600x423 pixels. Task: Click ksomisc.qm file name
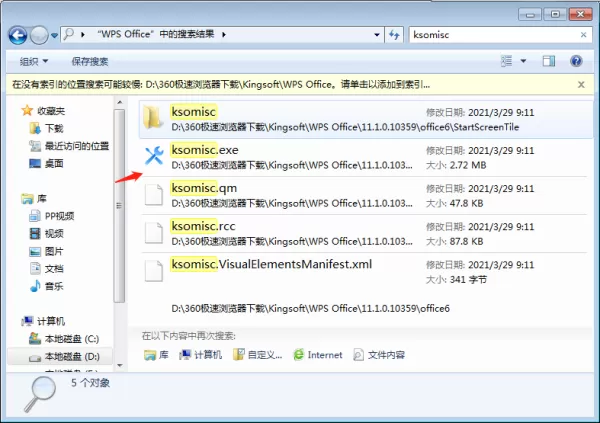204,188
